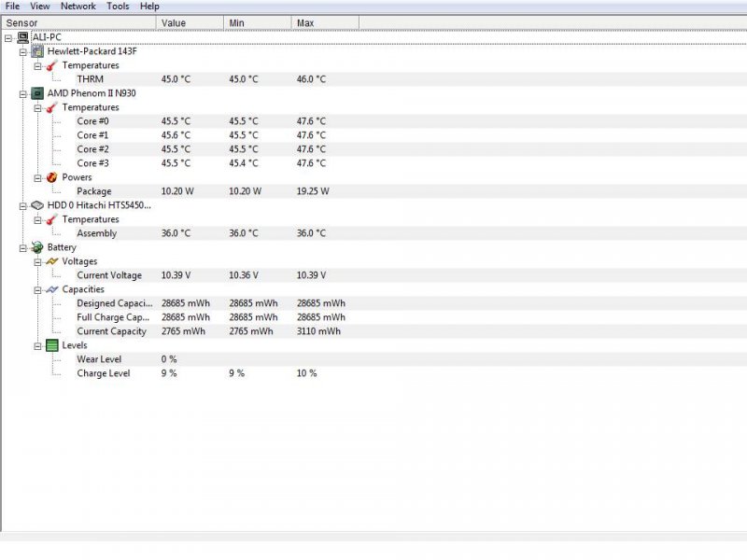The width and height of the screenshot is (747, 560).
Task: Collapse the Powers node
Action: point(37,178)
